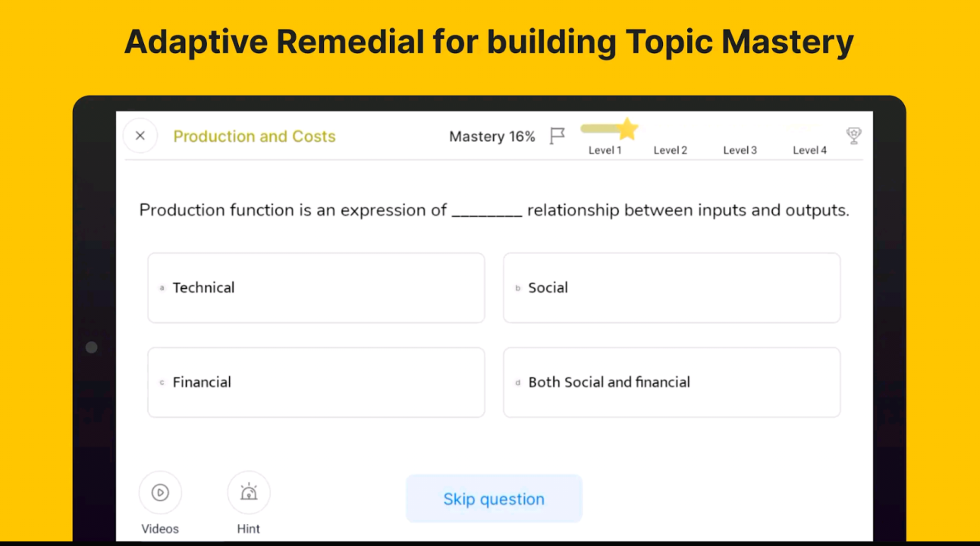The image size is (980, 546).
Task: Jump to Level 1 marker
Action: point(605,150)
